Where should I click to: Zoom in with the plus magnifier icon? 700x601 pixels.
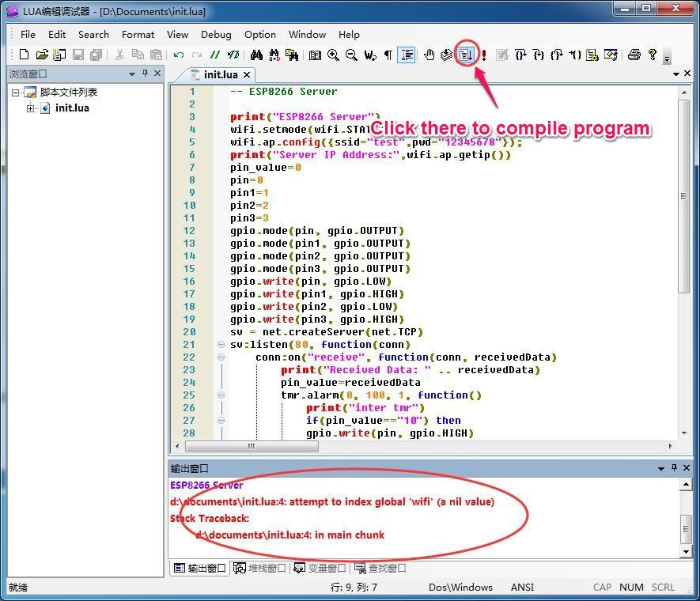333,55
